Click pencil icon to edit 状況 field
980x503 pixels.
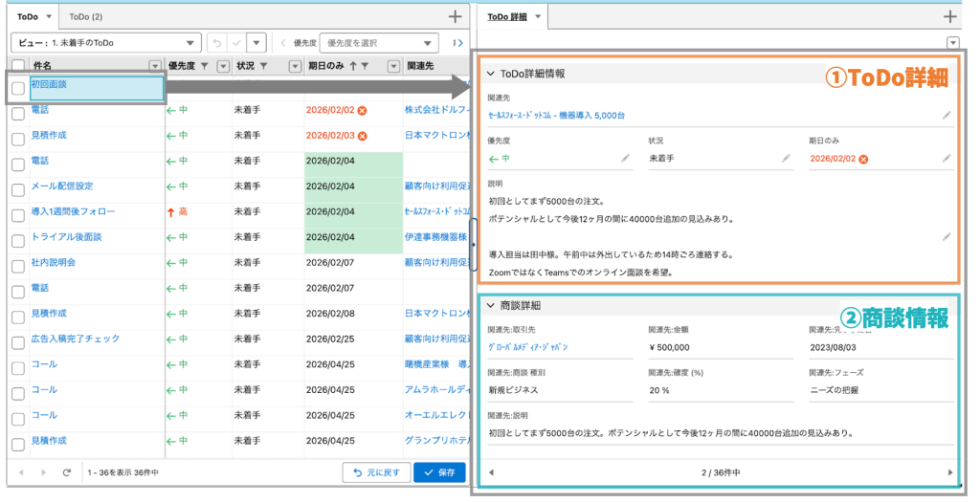pyautogui.click(x=786, y=159)
